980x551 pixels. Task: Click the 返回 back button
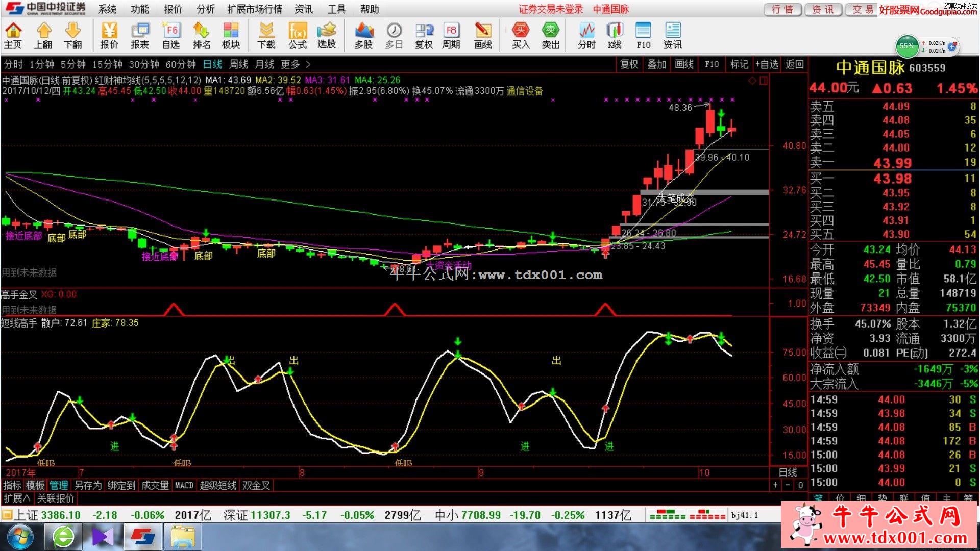[x=795, y=64]
